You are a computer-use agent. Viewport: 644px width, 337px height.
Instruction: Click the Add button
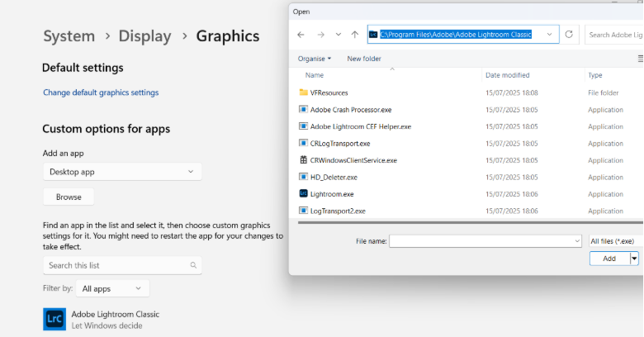click(x=609, y=259)
